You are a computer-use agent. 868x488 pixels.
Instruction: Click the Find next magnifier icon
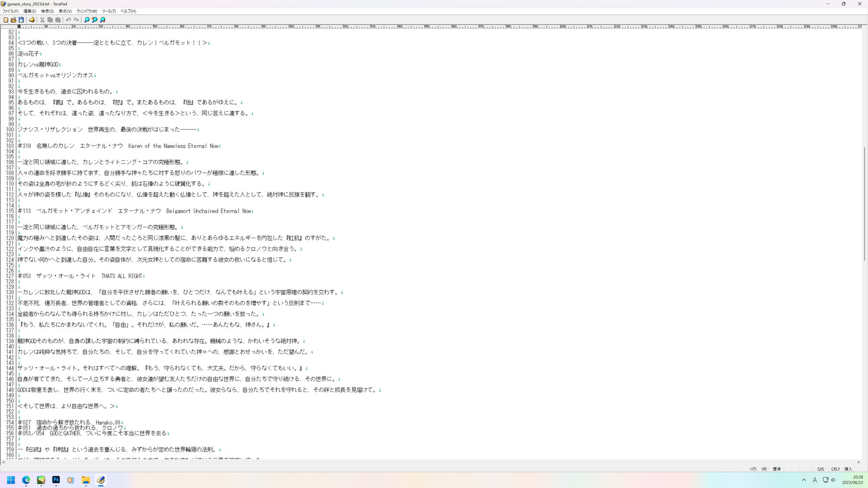103,20
